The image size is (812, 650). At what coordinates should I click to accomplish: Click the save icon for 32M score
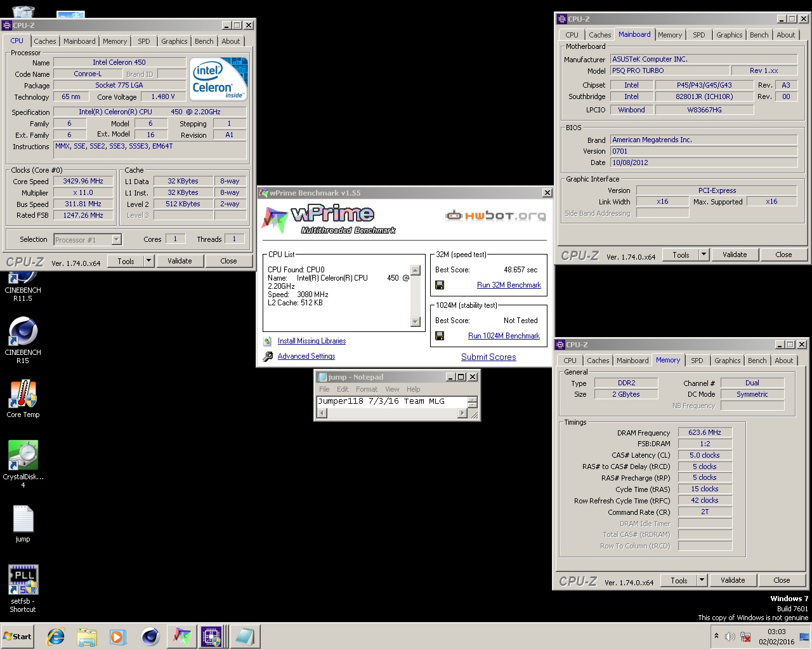[440, 285]
